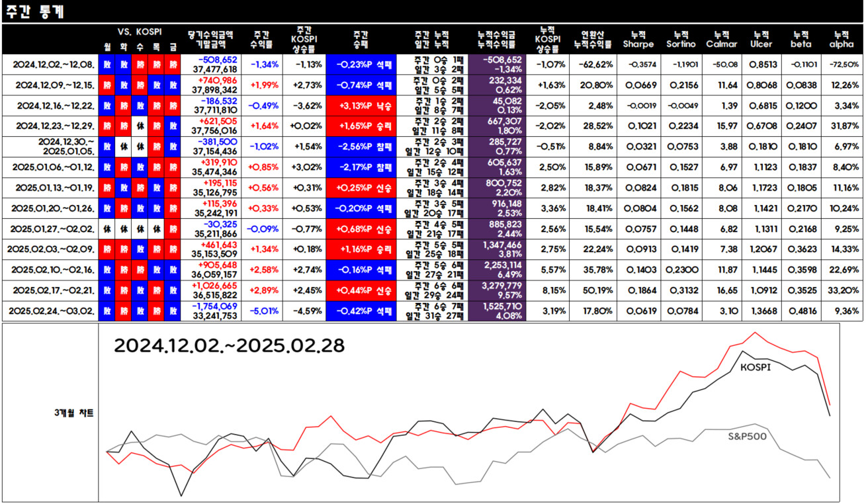Viewport: 866px width, 504px height.
Task: Click the "누적 KOSPI 상승률" column header
Action: (x=546, y=40)
